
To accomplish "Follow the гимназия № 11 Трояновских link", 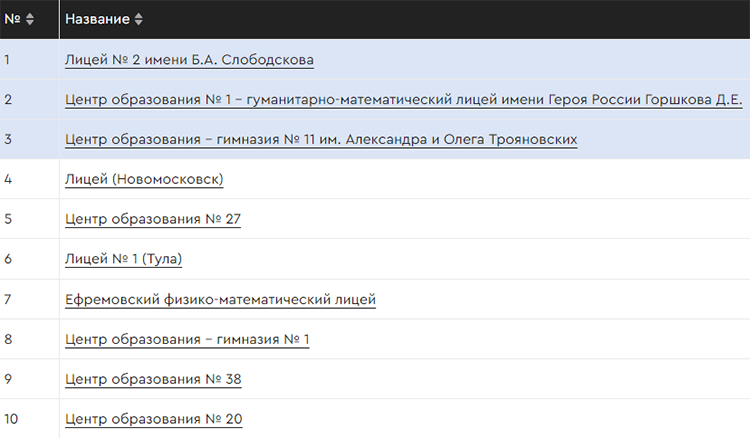I will tap(321, 140).
